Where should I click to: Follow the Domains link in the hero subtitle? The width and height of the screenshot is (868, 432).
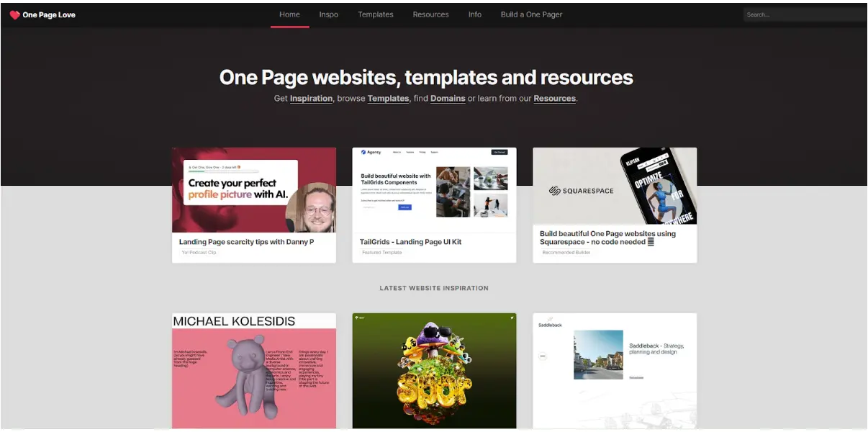pos(448,99)
